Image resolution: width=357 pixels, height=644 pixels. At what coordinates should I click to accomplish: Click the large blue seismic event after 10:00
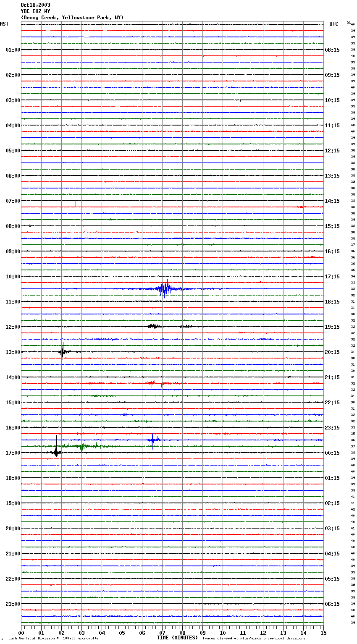(165, 289)
